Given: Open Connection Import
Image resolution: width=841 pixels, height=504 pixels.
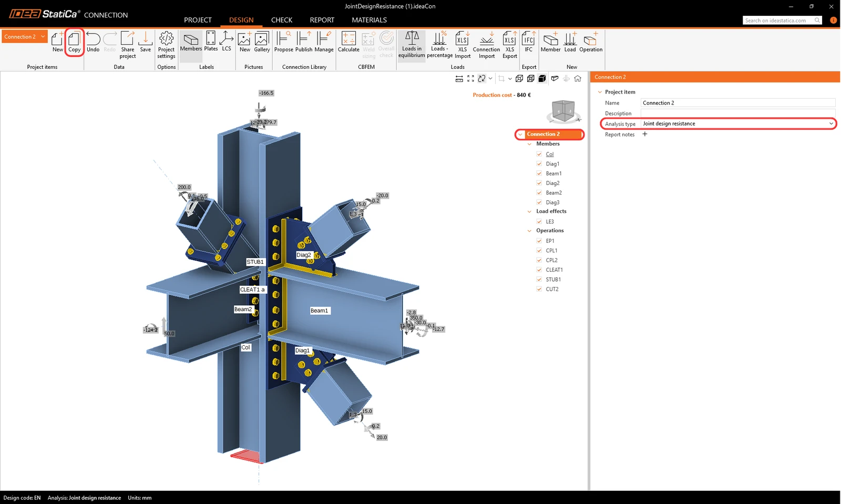Looking at the screenshot, I should (486, 45).
